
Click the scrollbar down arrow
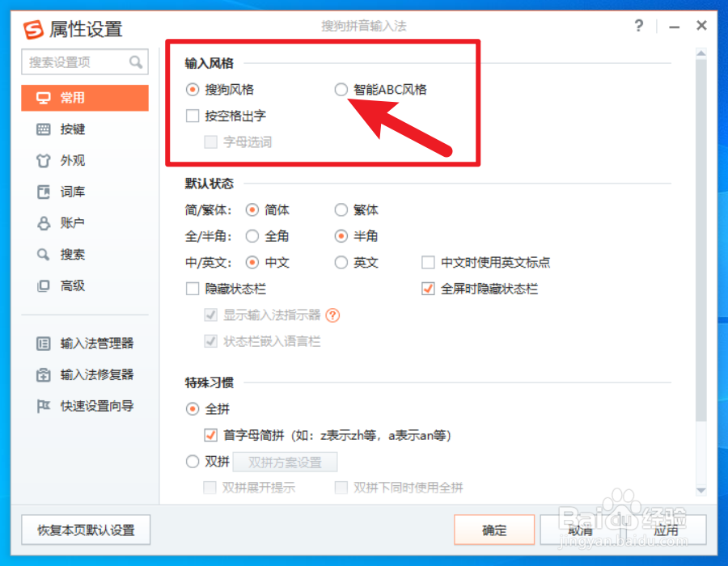click(701, 490)
